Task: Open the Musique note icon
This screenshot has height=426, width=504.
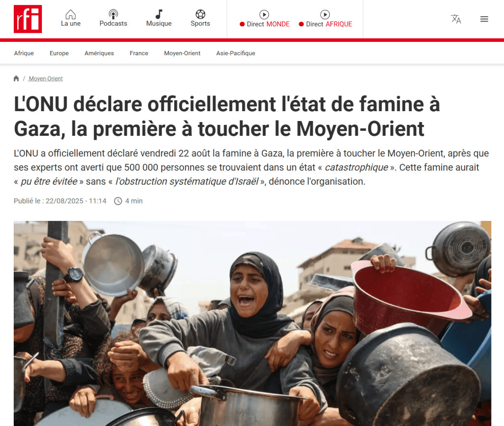Action: pos(159,14)
